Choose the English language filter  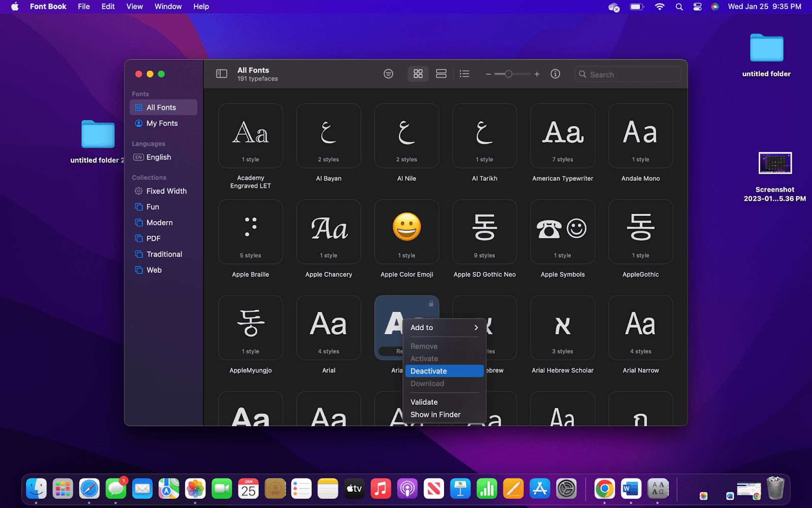point(163,157)
